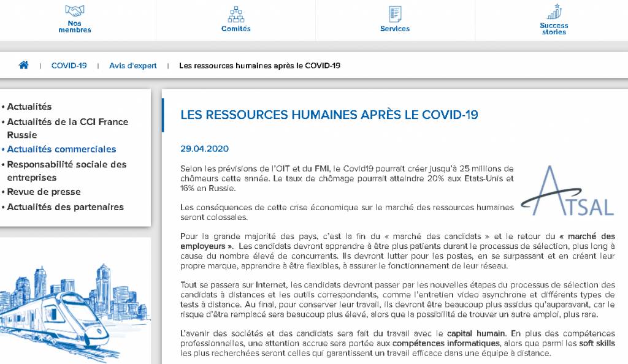
Task: Open the Success stories menu item
Action: click(x=554, y=29)
